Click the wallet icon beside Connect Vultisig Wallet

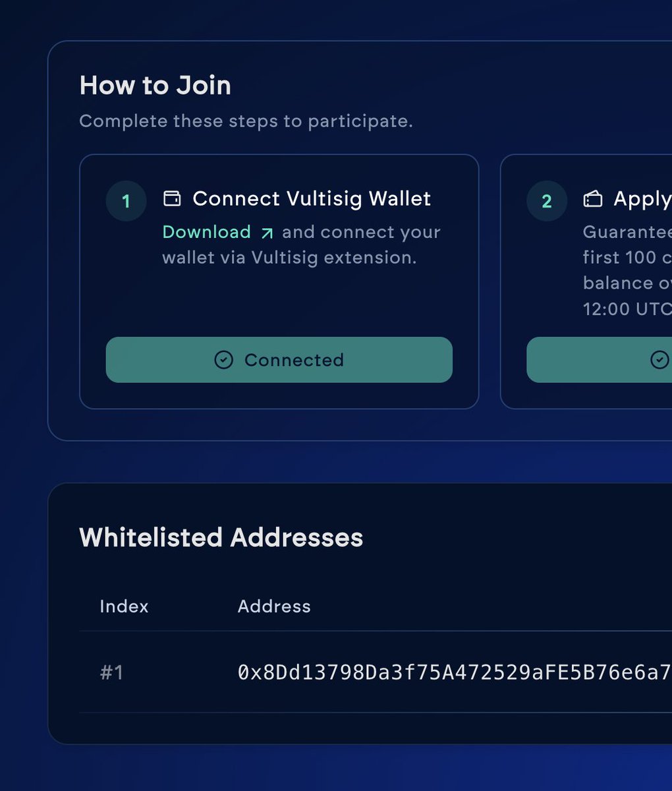pyautogui.click(x=172, y=198)
